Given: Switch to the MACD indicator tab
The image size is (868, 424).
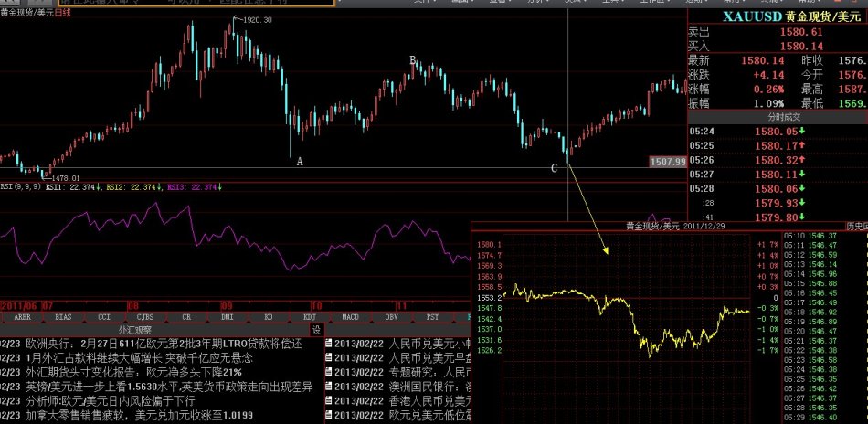Looking at the screenshot, I should point(350,317).
